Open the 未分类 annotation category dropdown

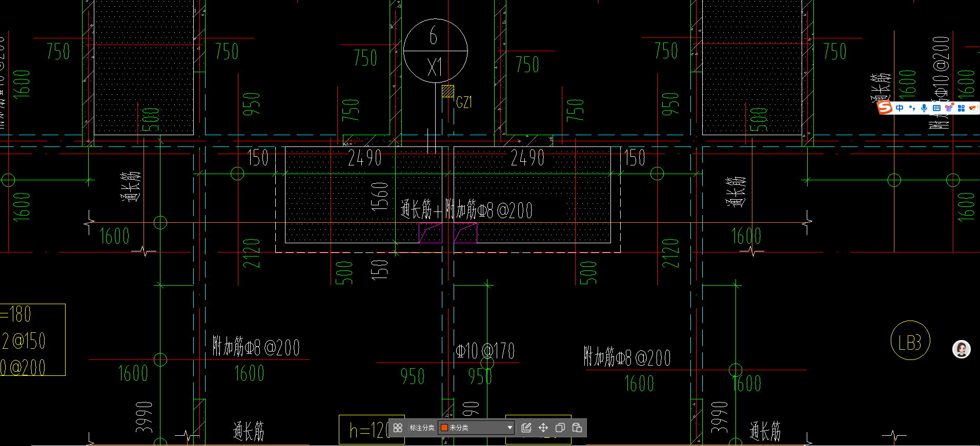point(476,428)
